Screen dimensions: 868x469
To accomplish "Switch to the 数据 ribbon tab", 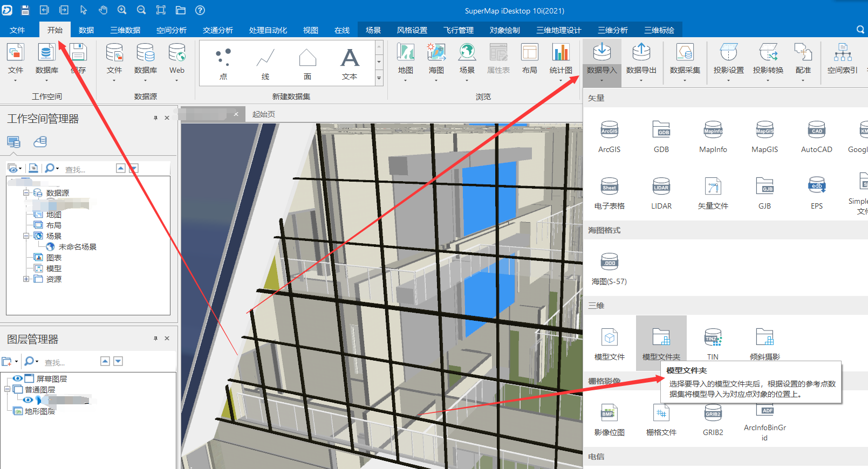I will 86,30.
